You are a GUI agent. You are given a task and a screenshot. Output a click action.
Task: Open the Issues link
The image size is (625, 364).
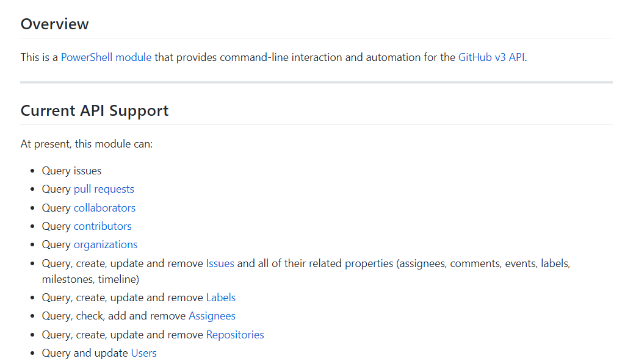220,263
